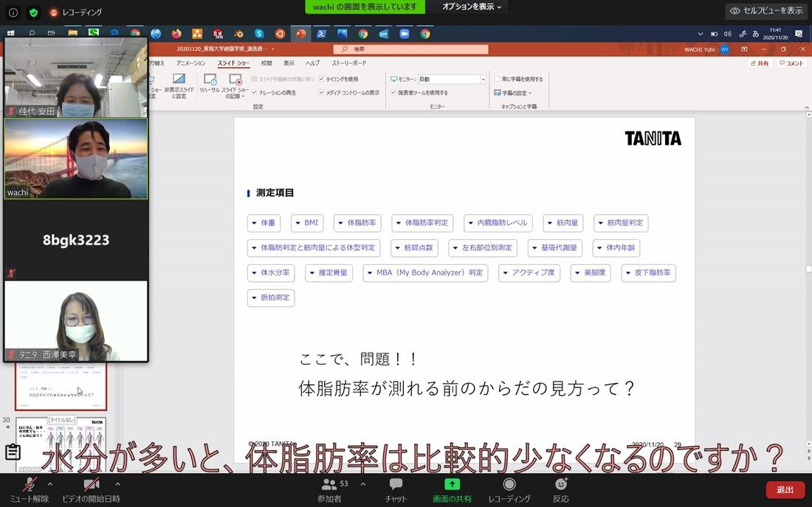Open the Windows notification center icon
The height and width of the screenshot is (507, 812).
pyautogui.click(x=799, y=34)
